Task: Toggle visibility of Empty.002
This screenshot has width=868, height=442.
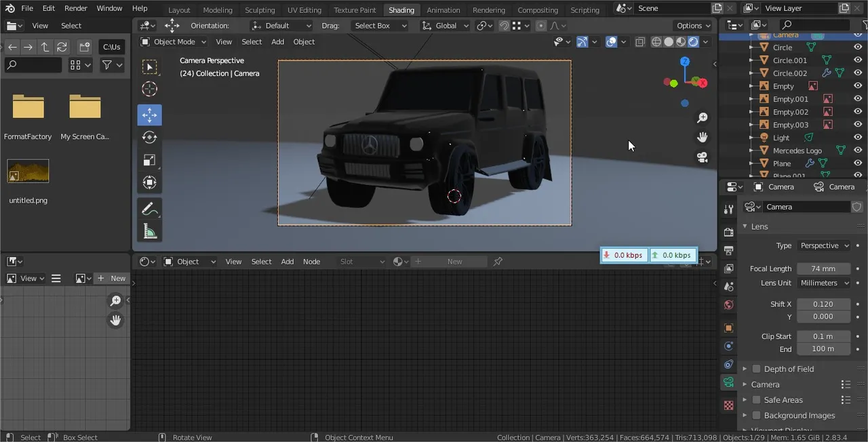Action: (858, 112)
